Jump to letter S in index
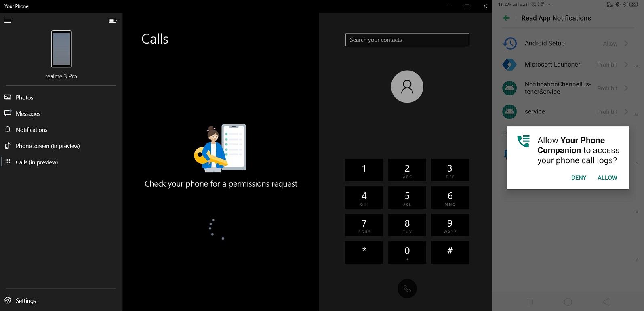 [x=637, y=212]
